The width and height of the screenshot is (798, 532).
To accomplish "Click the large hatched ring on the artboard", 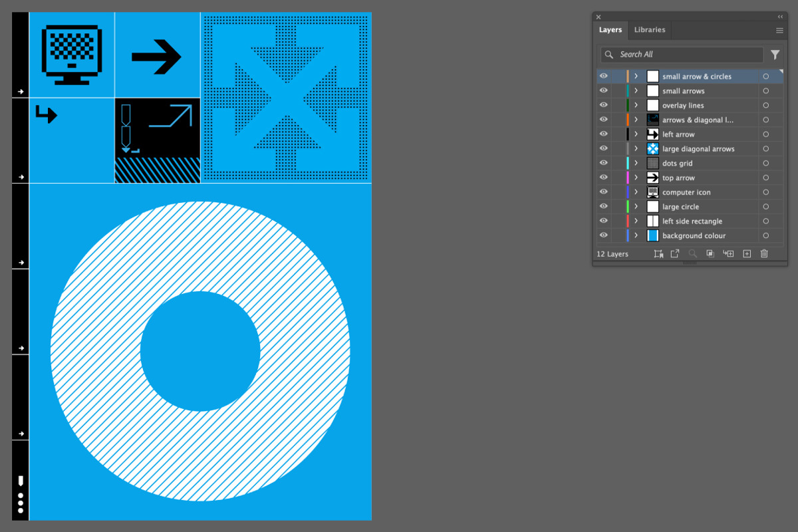I will point(200,351).
